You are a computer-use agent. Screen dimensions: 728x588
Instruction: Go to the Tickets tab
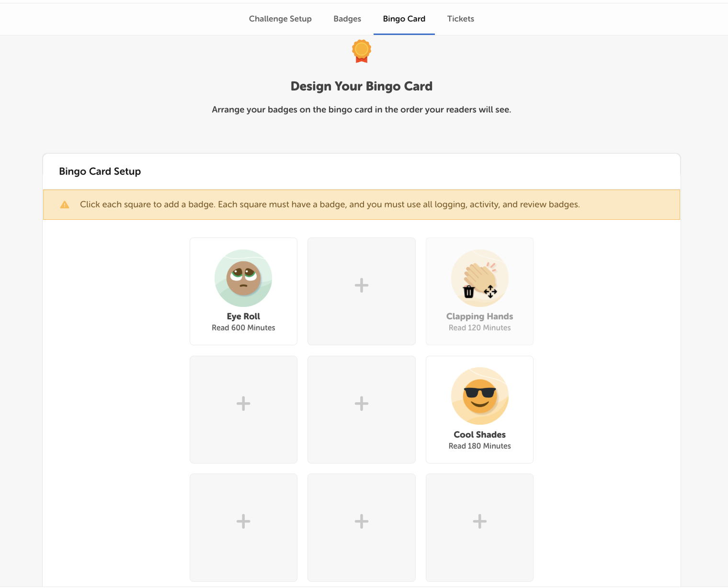coord(460,19)
